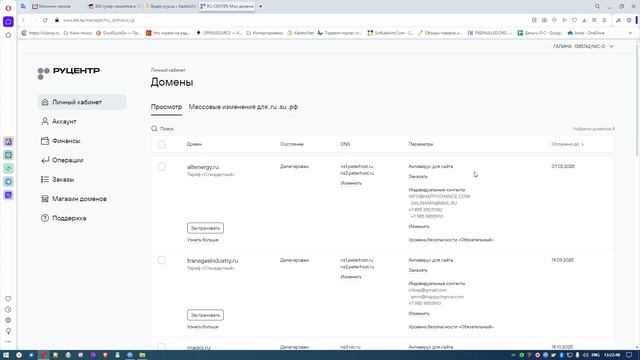The height and width of the screenshot is (360, 640).
Task: Click the Аккаунт person icon
Action: (45, 121)
